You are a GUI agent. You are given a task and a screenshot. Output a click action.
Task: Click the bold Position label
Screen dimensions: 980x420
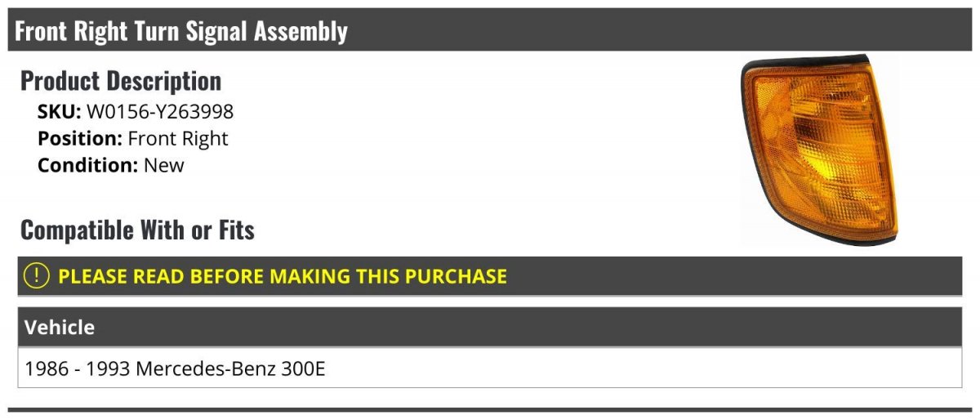pos(80,138)
